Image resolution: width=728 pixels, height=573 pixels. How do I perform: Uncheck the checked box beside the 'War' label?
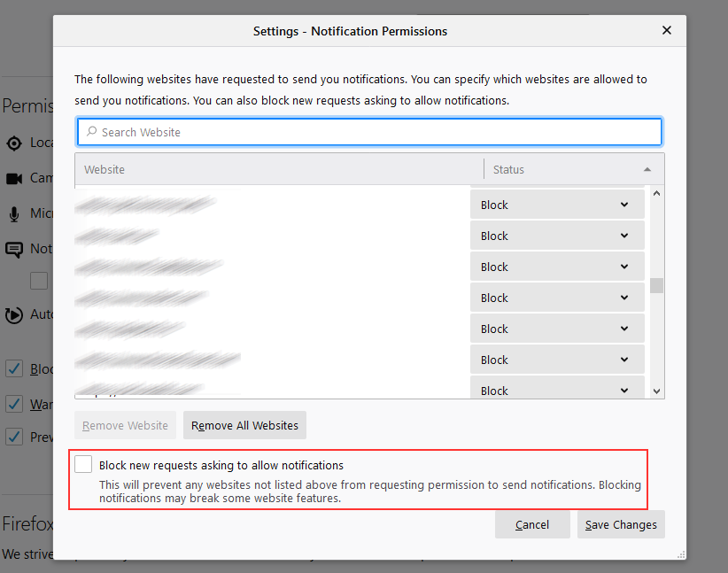click(14, 404)
